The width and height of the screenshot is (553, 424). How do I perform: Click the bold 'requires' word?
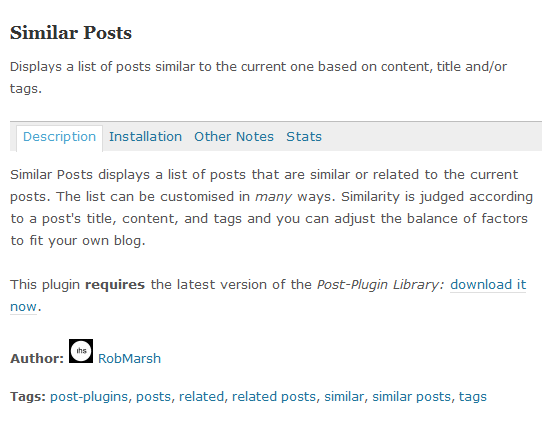[115, 285]
